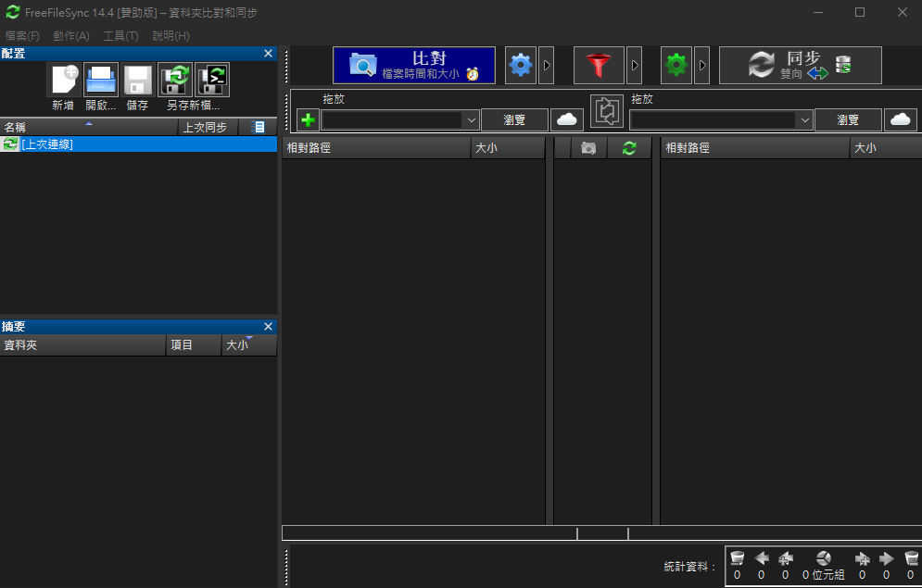Screen dimensions: 922x588
Task: Open synchronization settings green gear
Action: click(676, 65)
